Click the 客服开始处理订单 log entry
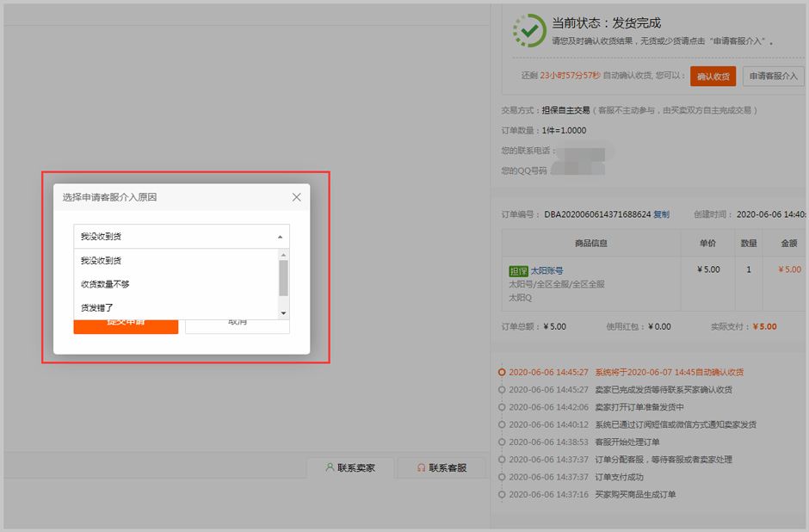Viewport: 809px width, 532px height. pyautogui.click(x=627, y=442)
